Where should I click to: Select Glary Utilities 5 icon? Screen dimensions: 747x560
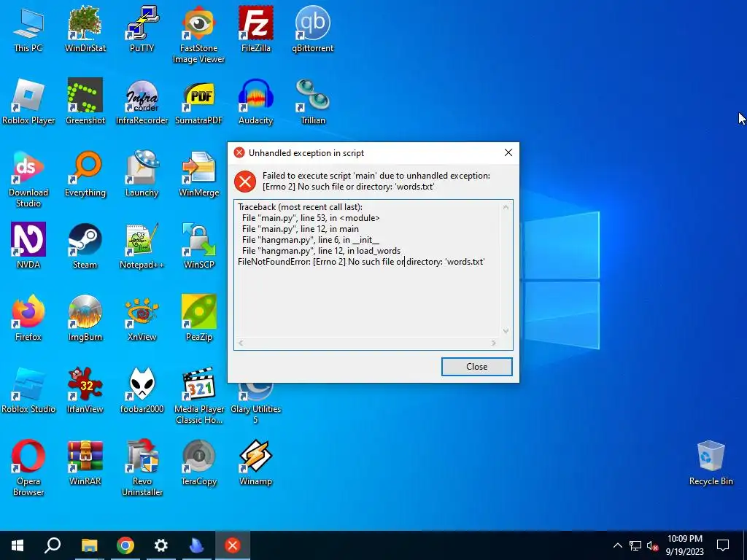256,402
